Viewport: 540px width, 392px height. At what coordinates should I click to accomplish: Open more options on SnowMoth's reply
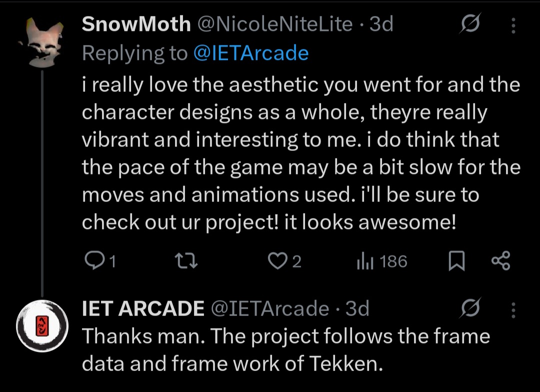coord(513,25)
